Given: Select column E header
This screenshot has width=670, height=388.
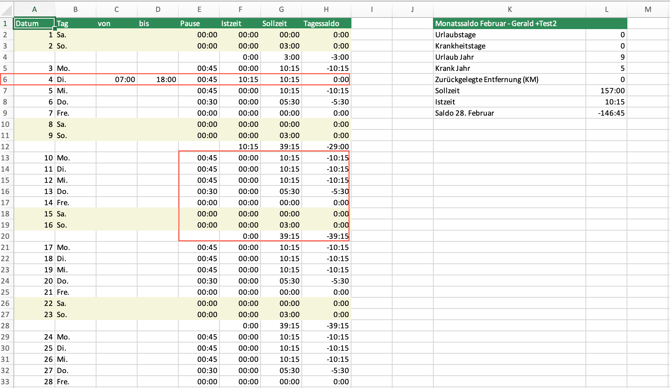Looking at the screenshot, I should point(199,9).
